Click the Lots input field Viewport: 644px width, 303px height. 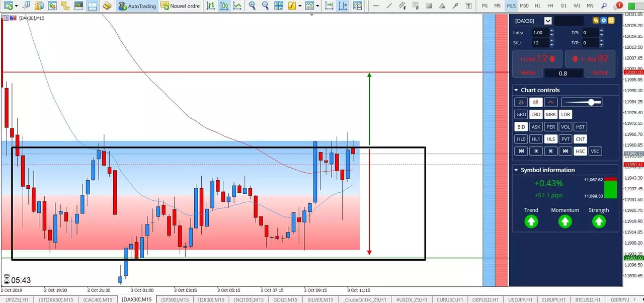click(x=540, y=33)
